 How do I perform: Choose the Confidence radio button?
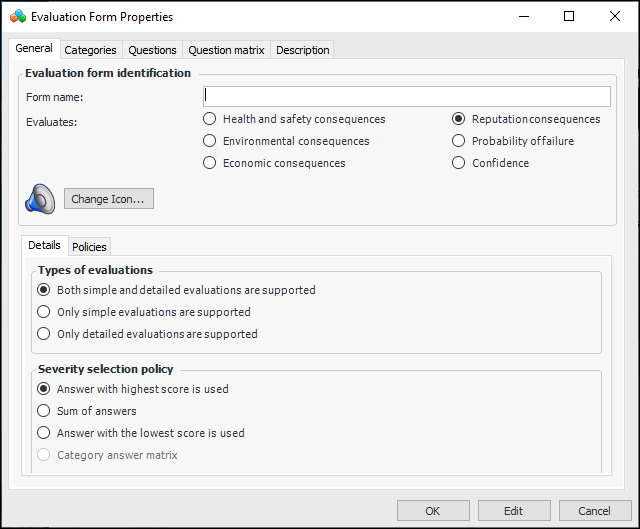[459, 163]
